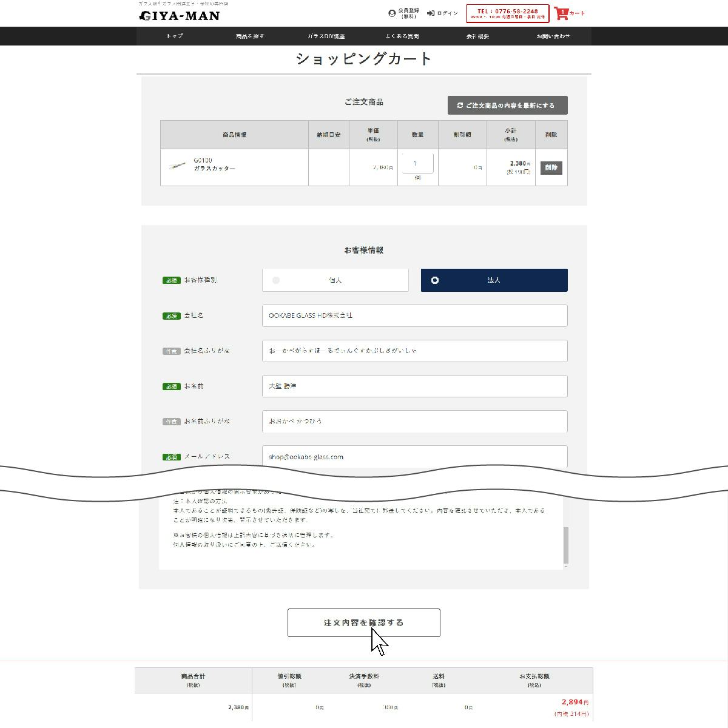
Task: Click the ログイン login icon
Action: point(431,13)
